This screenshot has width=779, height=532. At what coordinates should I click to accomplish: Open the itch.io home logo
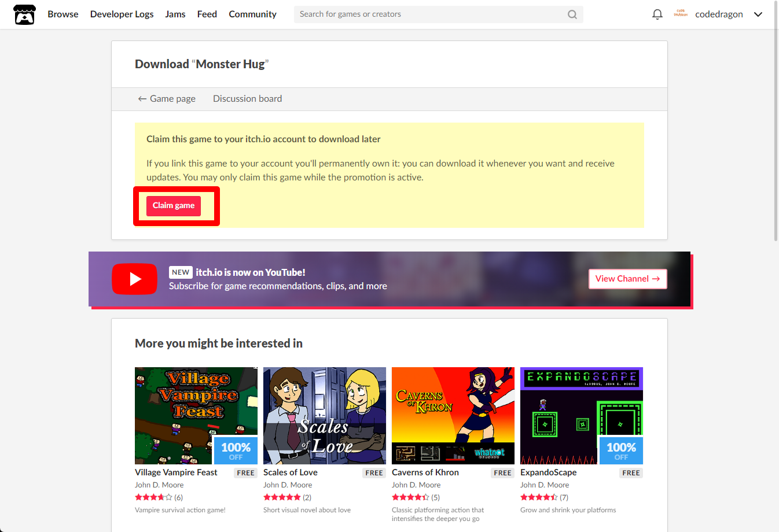coord(24,14)
